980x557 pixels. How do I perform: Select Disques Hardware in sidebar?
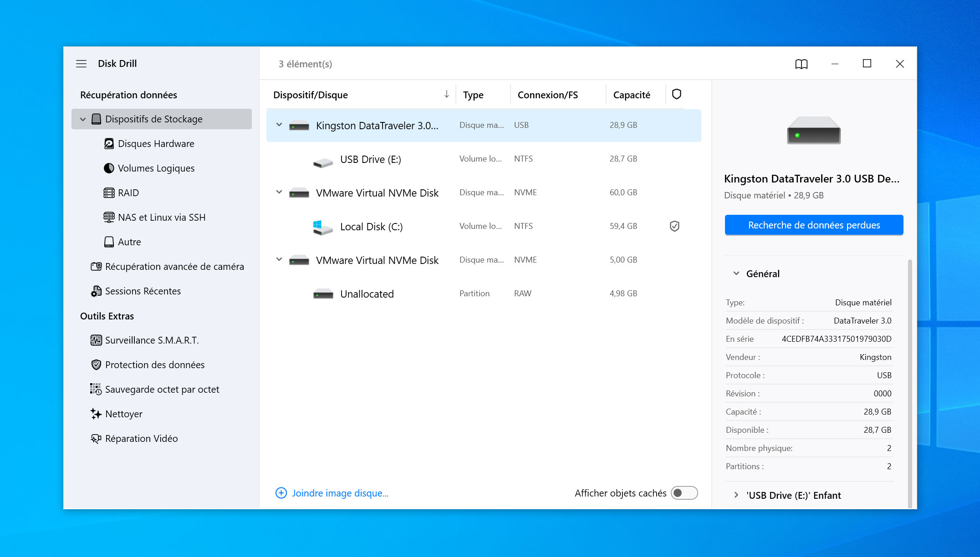click(x=156, y=144)
